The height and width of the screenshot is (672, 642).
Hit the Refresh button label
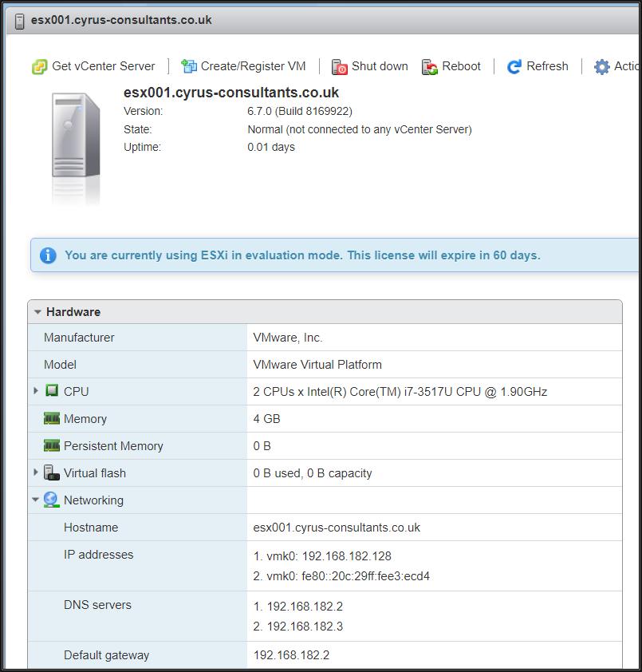[547, 66]
